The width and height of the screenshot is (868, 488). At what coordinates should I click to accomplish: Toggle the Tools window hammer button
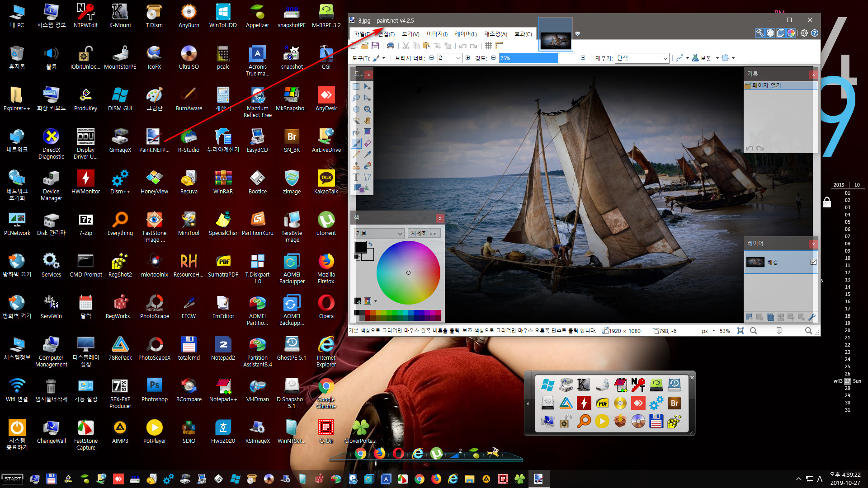point(760,33)
